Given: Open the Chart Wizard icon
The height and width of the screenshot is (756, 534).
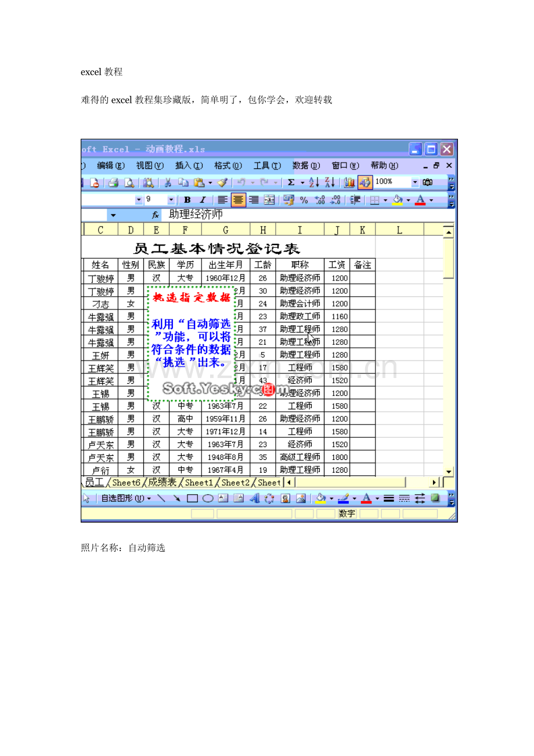Looking at the screenshot, I should [x=349, y=182].
